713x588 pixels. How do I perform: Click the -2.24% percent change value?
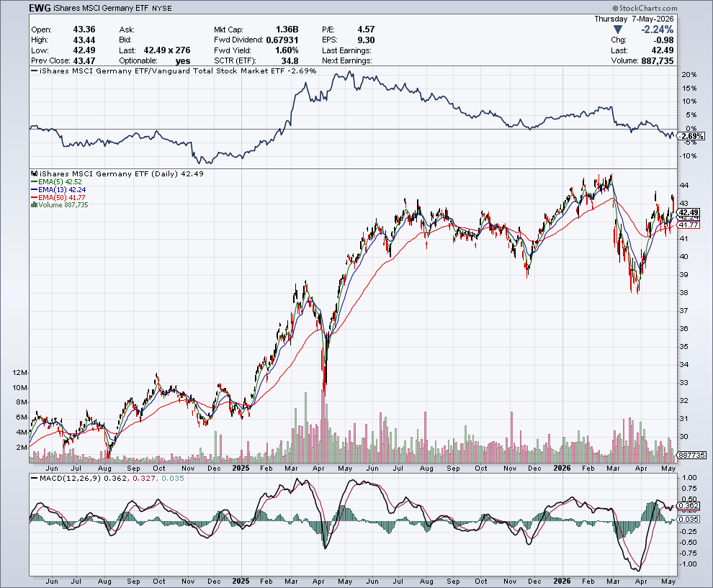click(x=657, y=30)
